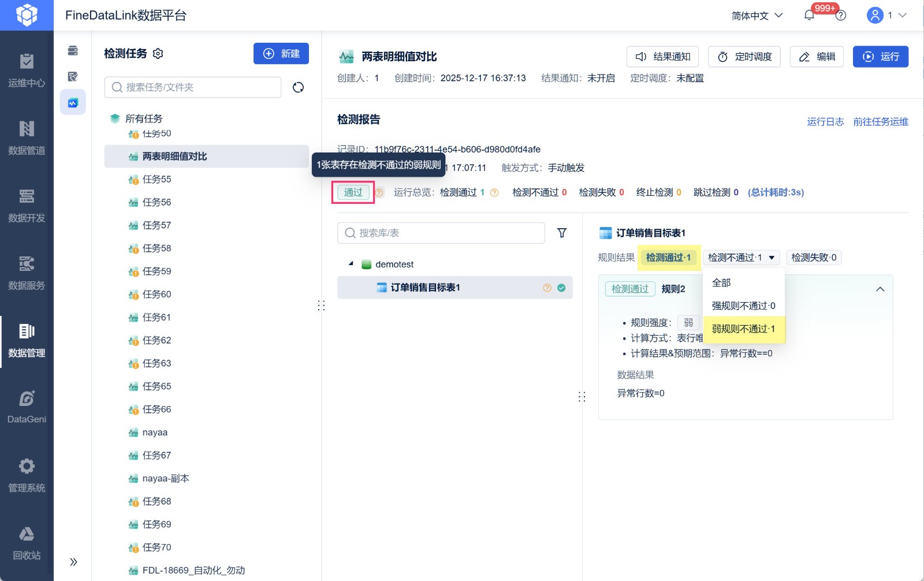Image resolution: width=924 pixels, height=581 pixels.
Task: Open the notification bell
Action: (809, 15)
